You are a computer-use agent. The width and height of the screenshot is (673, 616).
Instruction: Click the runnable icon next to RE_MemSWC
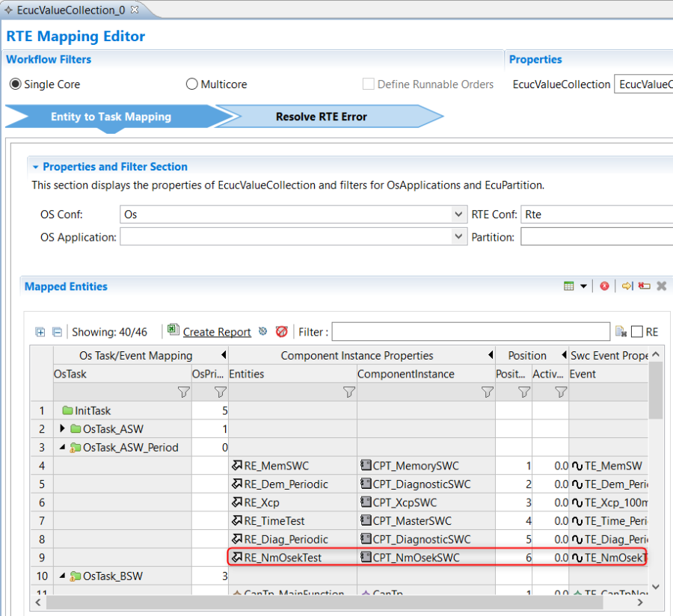[x=237, y=466]
